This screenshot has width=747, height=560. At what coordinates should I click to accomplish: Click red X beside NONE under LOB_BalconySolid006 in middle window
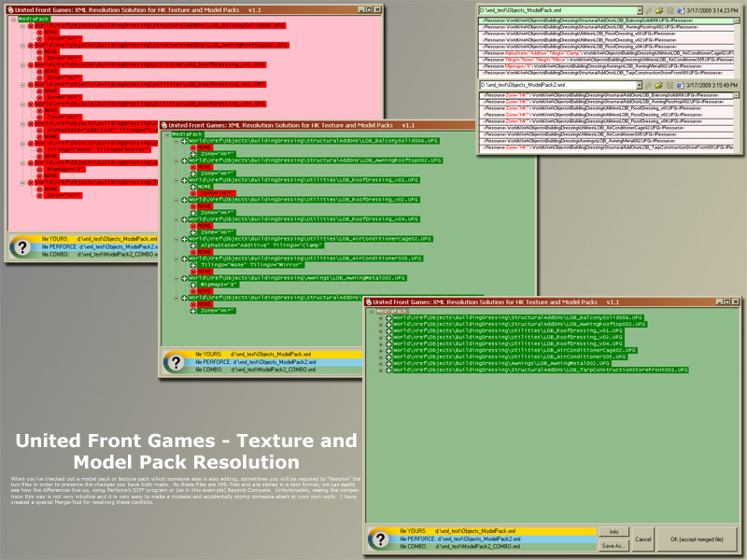pos(193,147)
